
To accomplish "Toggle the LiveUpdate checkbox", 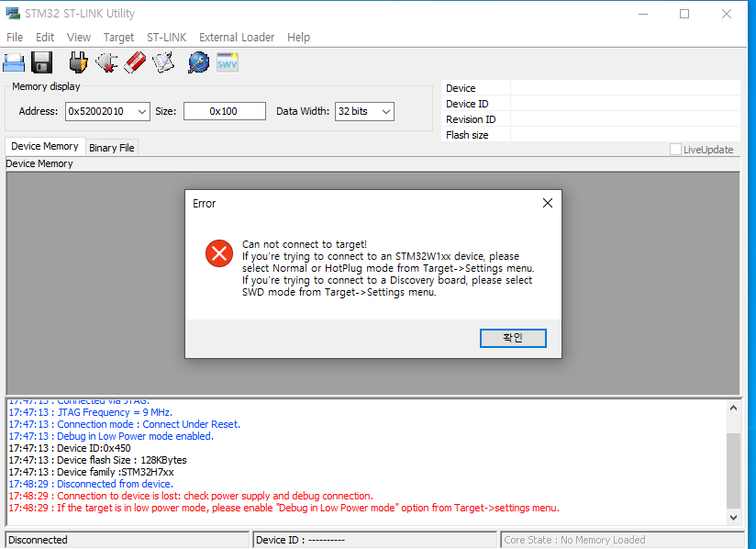I will tap(675, 150).
